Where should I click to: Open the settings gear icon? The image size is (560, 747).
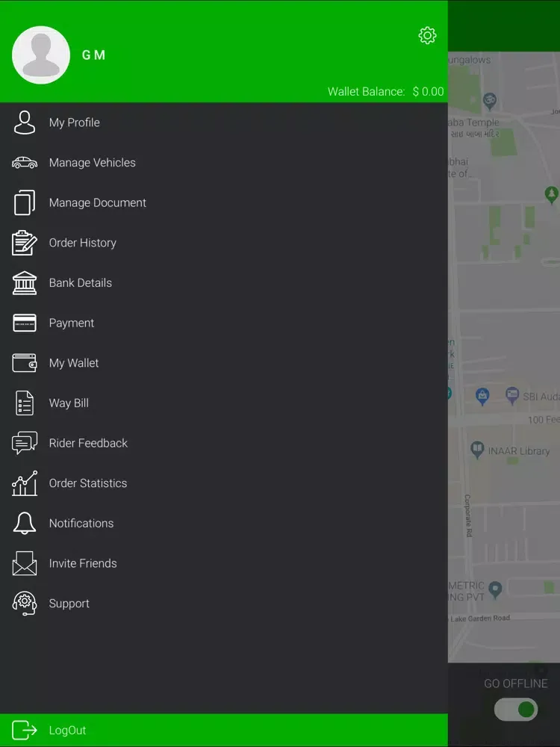(427, 35)
